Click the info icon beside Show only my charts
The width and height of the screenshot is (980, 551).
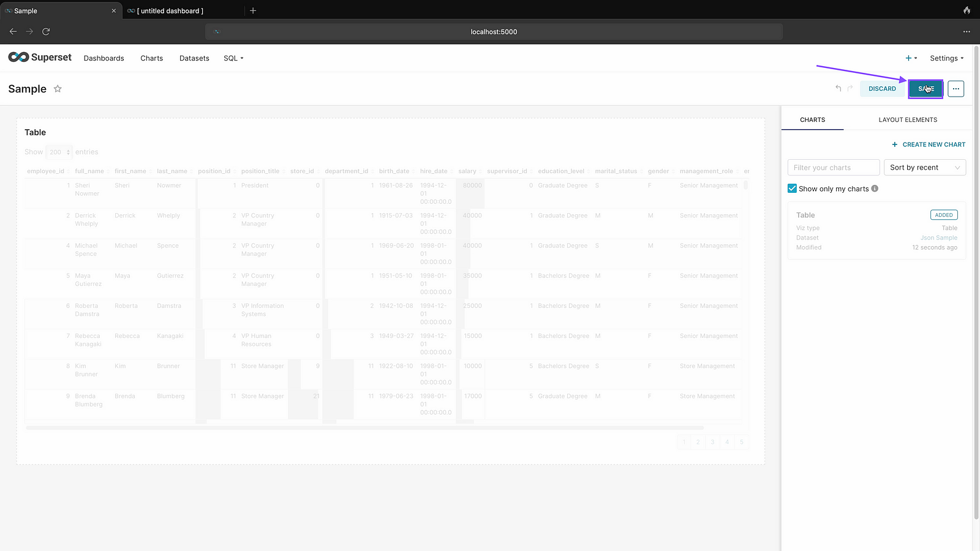[875, 189]
